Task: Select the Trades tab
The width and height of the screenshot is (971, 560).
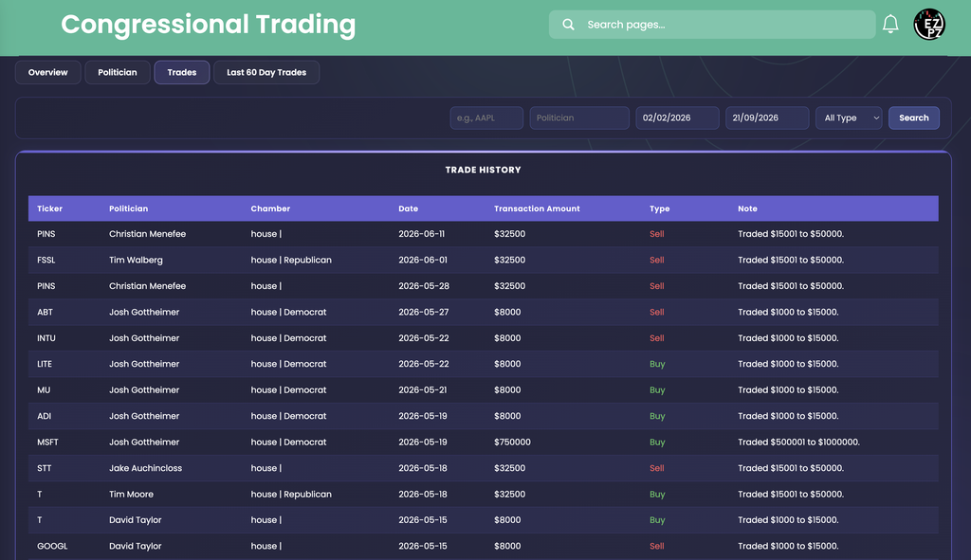Action: tap(181, 72)
